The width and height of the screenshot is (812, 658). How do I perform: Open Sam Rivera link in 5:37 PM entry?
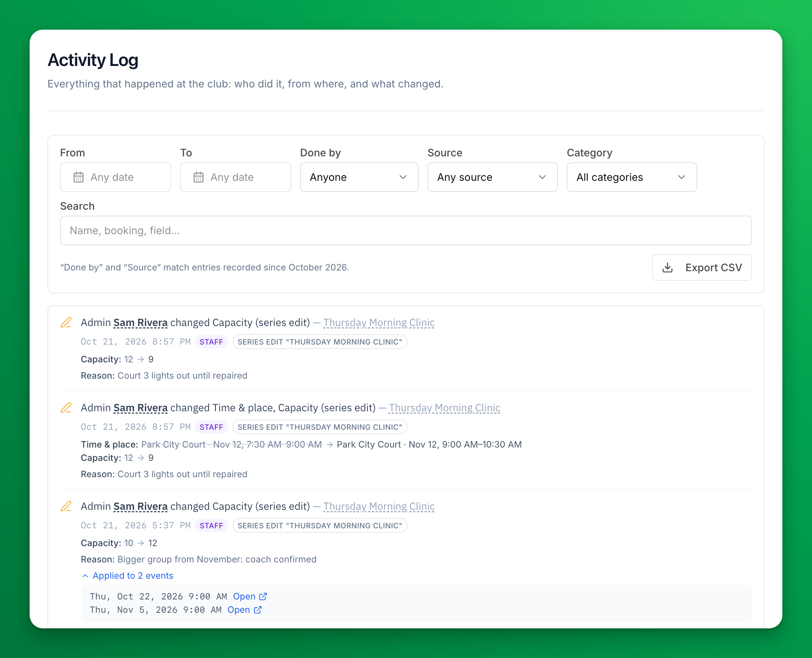[x=140, y=506]
